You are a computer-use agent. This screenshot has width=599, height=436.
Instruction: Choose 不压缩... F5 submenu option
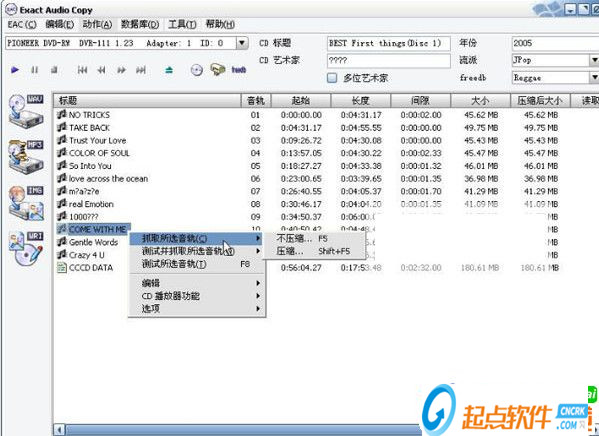pos(314,238)
